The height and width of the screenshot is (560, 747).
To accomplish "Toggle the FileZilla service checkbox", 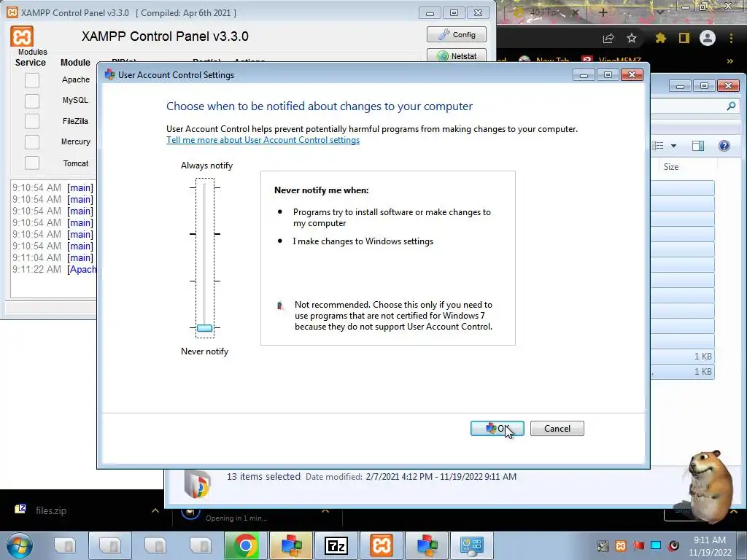I will 32,121.
